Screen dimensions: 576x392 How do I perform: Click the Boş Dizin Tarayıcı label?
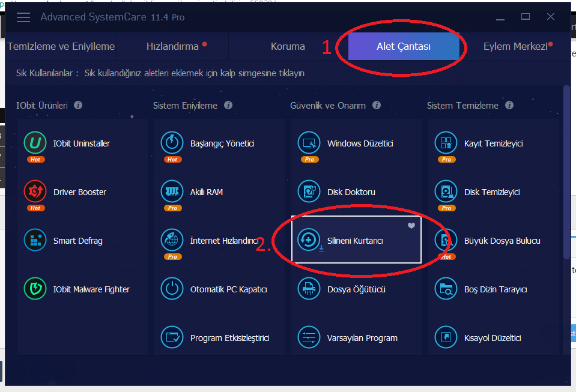click(x=496, y=289)
